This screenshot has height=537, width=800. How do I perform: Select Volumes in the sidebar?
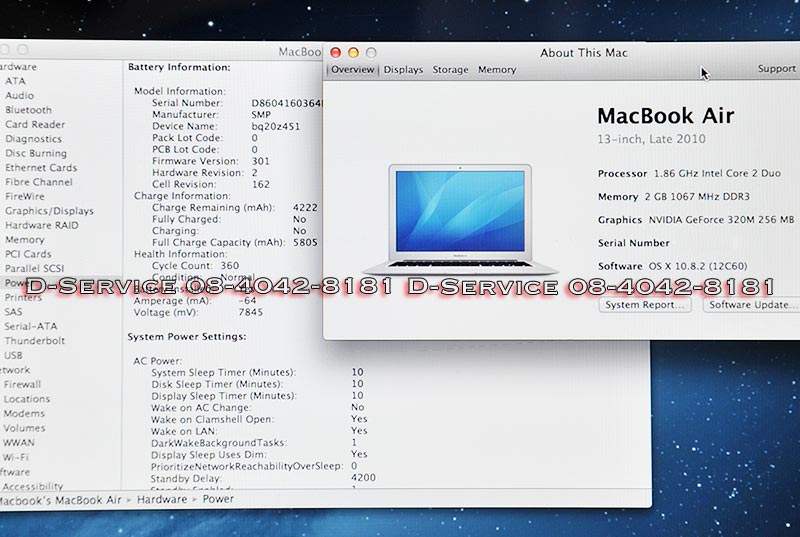click(x=24, y=428)
